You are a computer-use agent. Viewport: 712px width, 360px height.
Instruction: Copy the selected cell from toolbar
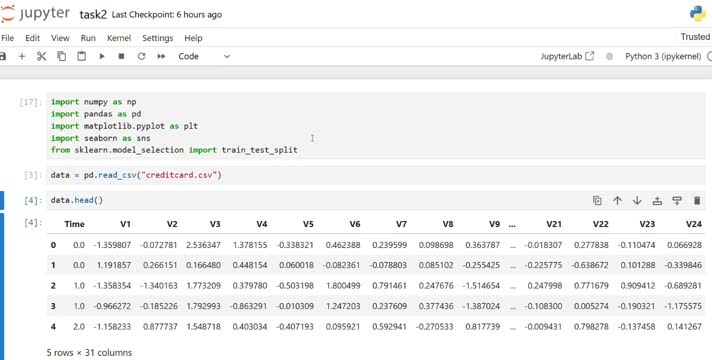pyautogui.click(x=61, y=56)
